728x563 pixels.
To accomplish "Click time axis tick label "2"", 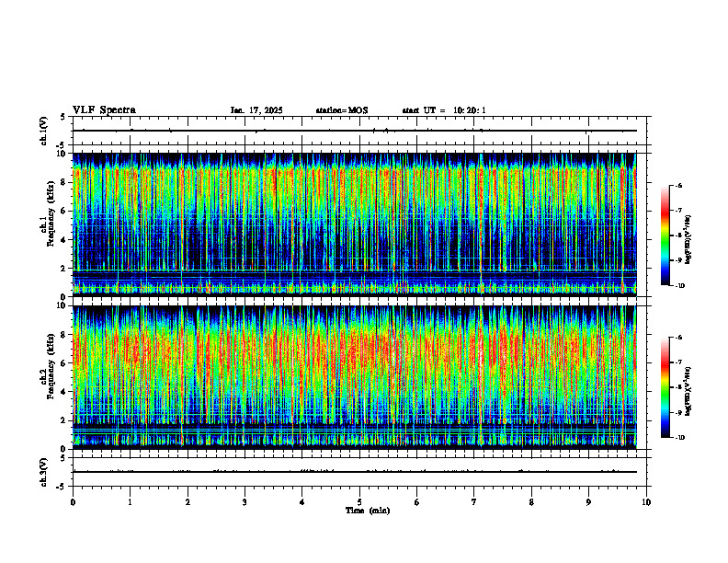I will [188, 502].
